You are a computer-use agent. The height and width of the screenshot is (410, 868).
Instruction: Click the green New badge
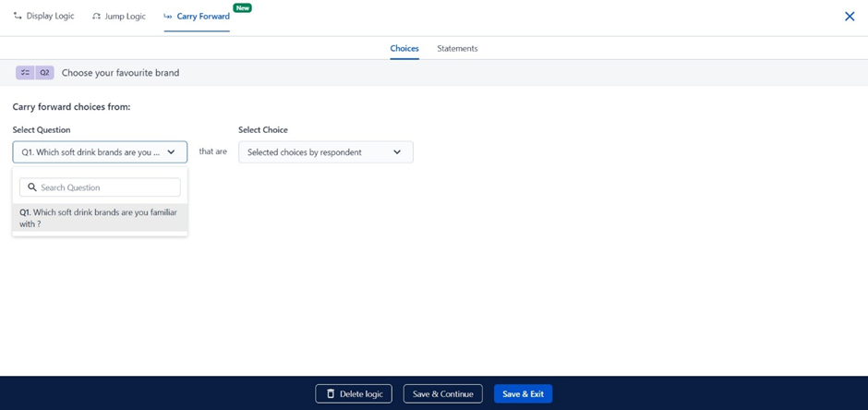click(x=242, y=7)
